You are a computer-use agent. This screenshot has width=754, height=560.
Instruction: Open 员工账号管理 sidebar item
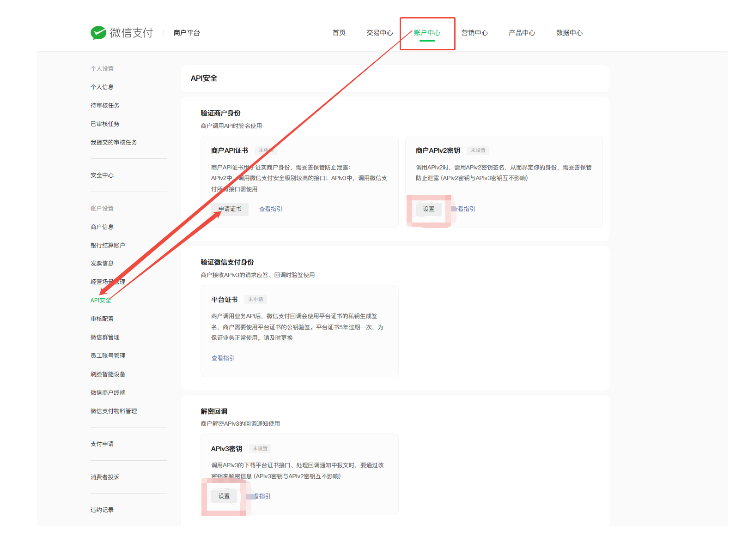(x=108, y=356)
